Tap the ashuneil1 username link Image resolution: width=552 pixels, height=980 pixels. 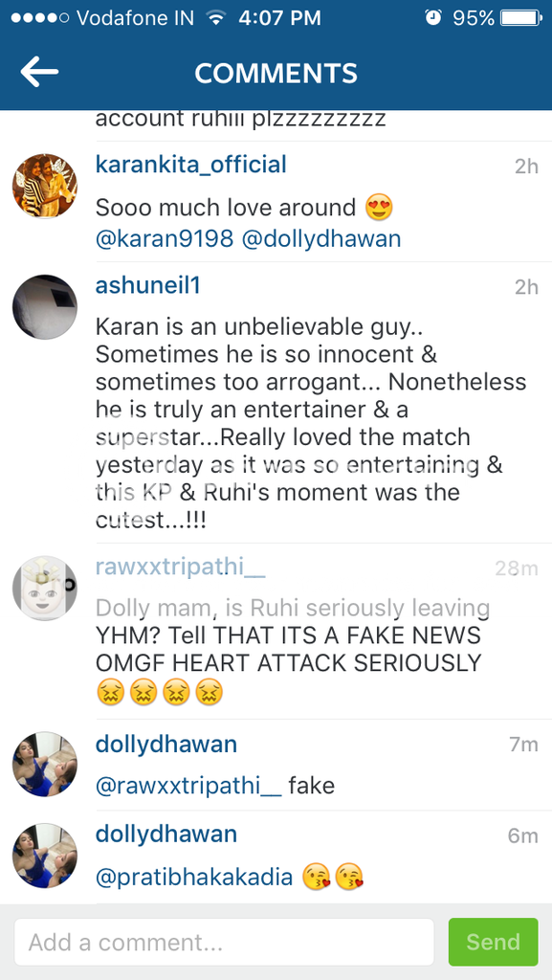click(x=148, y=285)
